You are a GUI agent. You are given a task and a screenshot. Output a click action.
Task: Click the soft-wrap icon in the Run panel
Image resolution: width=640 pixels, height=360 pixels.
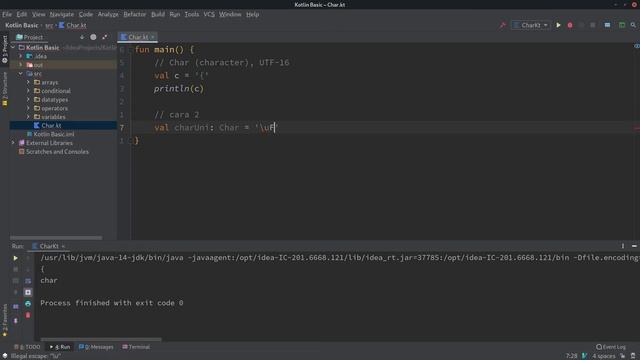click(28, 281)
